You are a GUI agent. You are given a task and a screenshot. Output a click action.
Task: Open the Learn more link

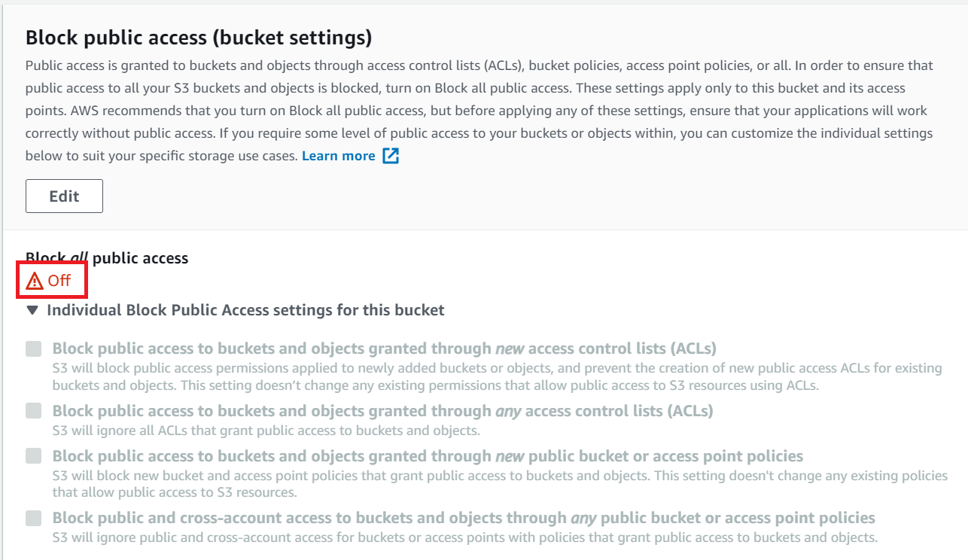coord(338,156)
